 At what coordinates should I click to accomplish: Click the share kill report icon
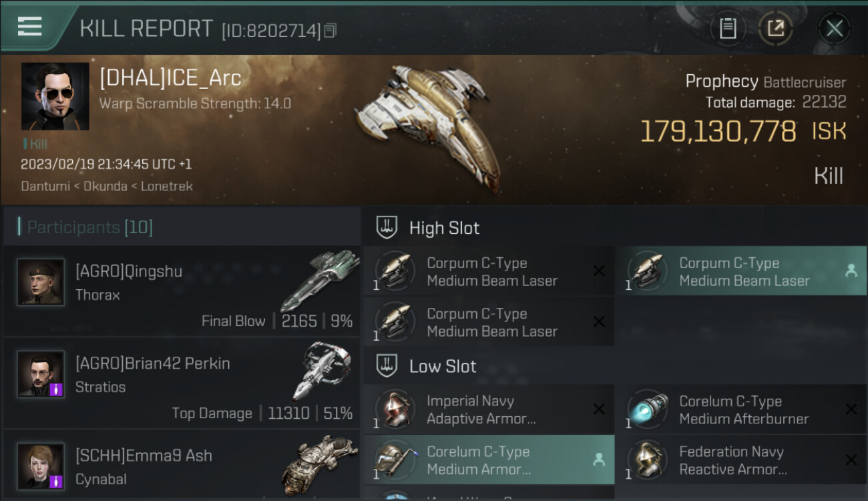pos(775,29)
